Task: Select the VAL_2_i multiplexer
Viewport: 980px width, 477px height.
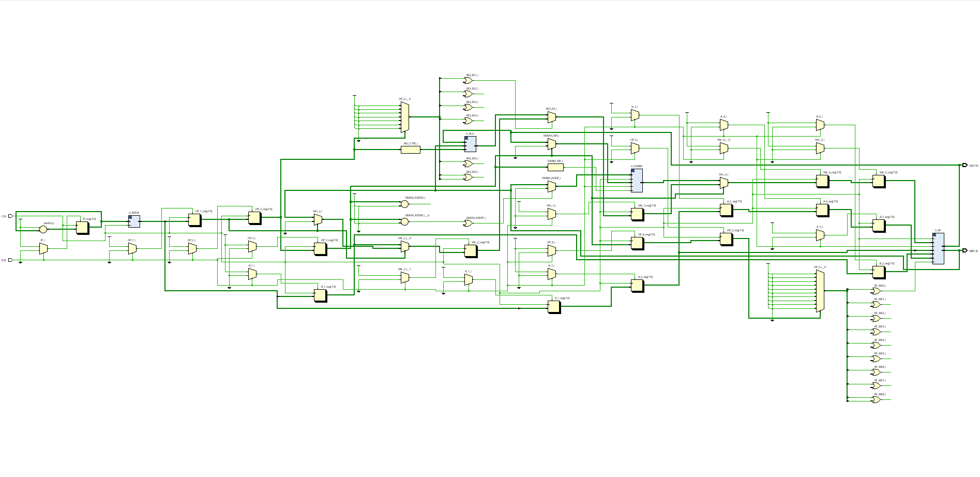Action: click(318, 220)
